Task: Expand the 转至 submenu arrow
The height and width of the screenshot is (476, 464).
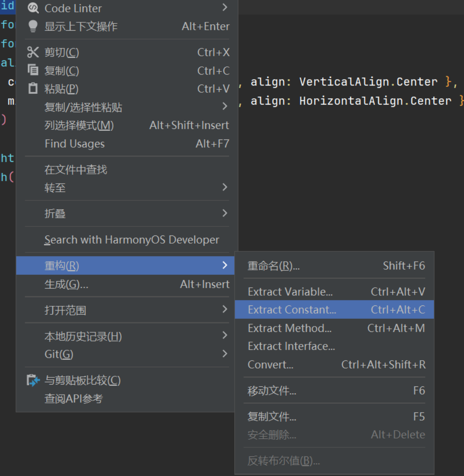Action: 225,187
